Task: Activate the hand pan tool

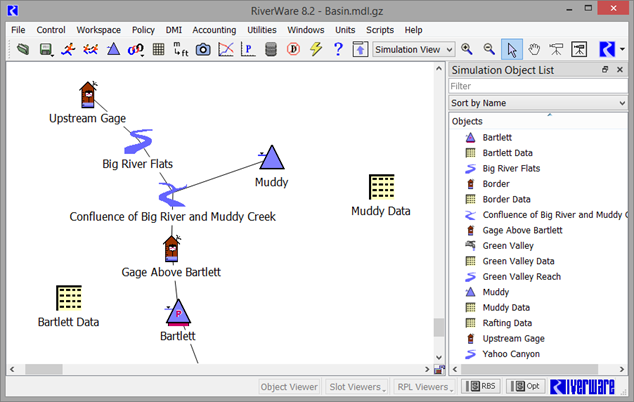Action: [x=534, y=49]
